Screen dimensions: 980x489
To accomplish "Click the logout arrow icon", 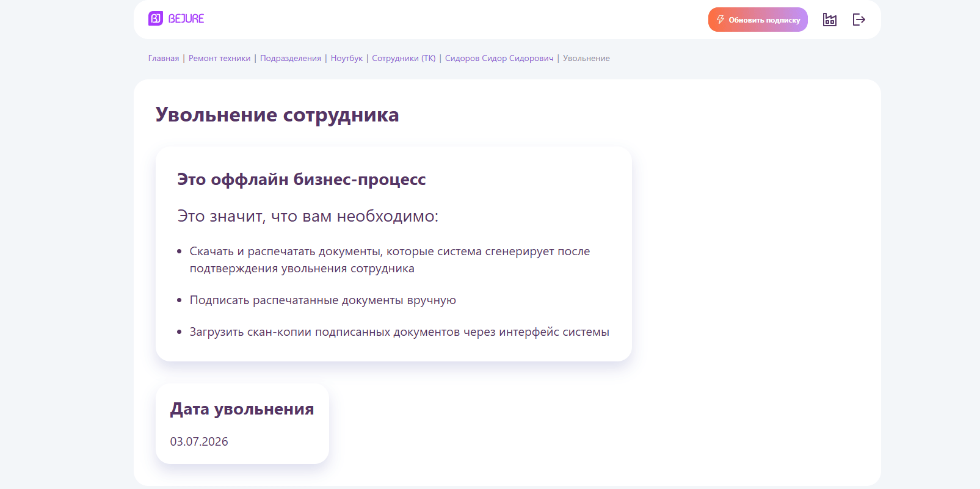I will pos(859,20).
